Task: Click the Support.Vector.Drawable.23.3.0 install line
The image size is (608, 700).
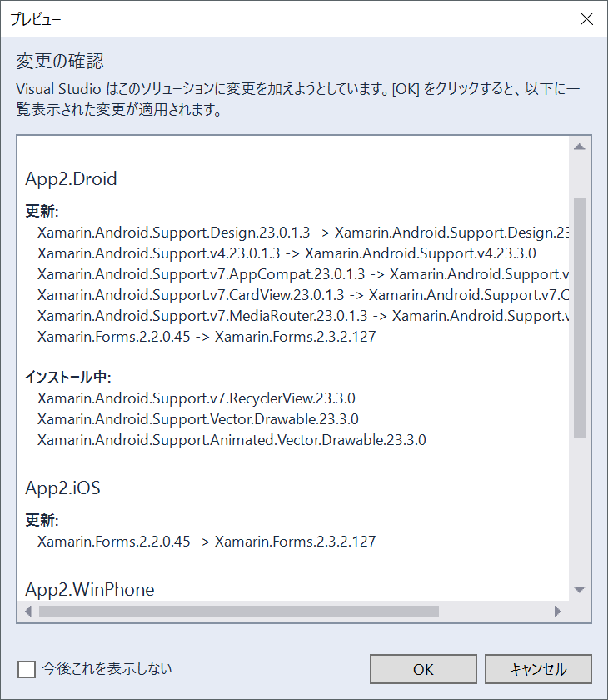Action: pos(198,418)
